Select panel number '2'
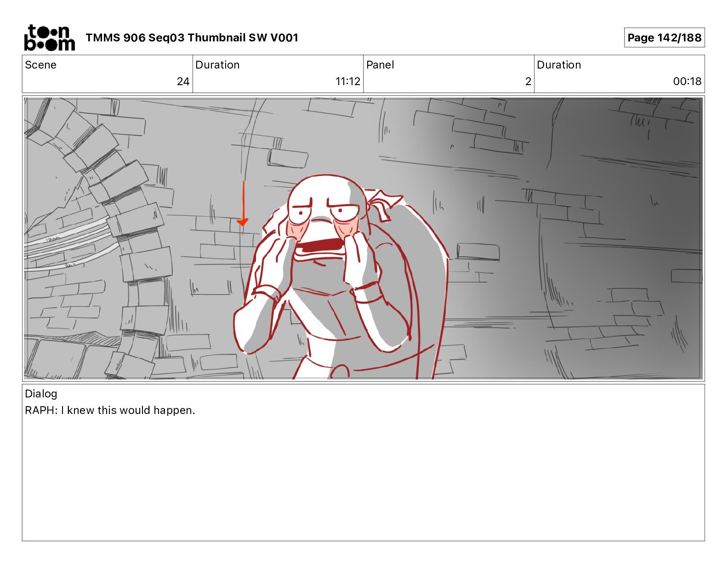 [x=528, y=81]
